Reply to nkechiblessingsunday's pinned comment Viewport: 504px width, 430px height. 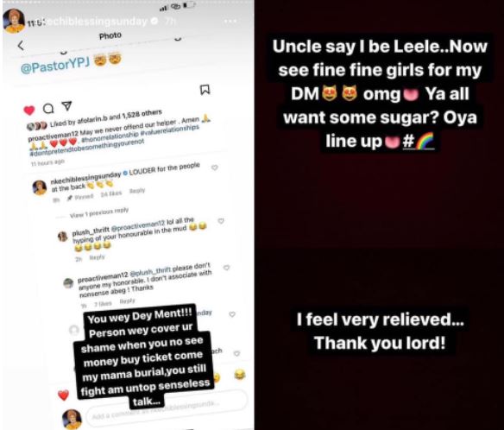click(x=137, y=191)
